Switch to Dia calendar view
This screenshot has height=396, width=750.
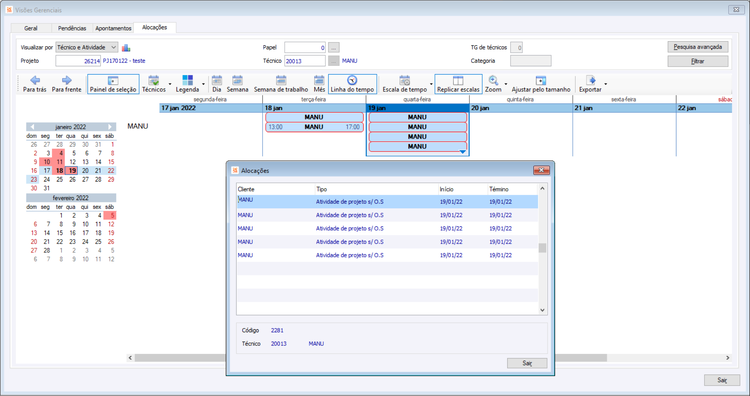tap(217, 84)
